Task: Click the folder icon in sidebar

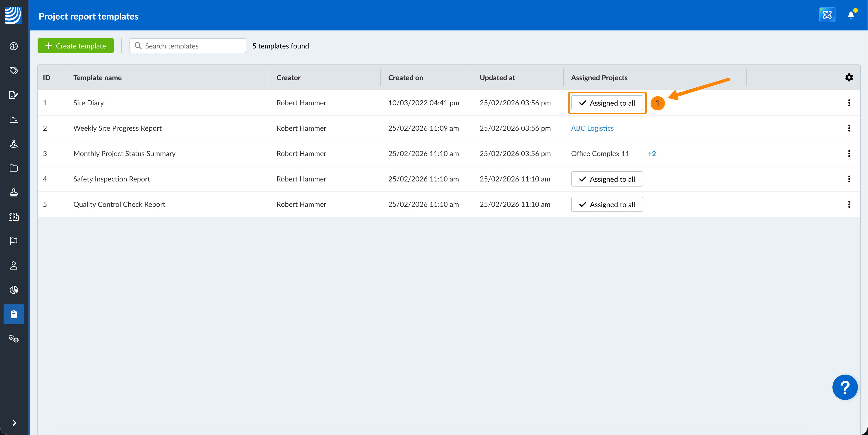Action: [x=13, y=168]
